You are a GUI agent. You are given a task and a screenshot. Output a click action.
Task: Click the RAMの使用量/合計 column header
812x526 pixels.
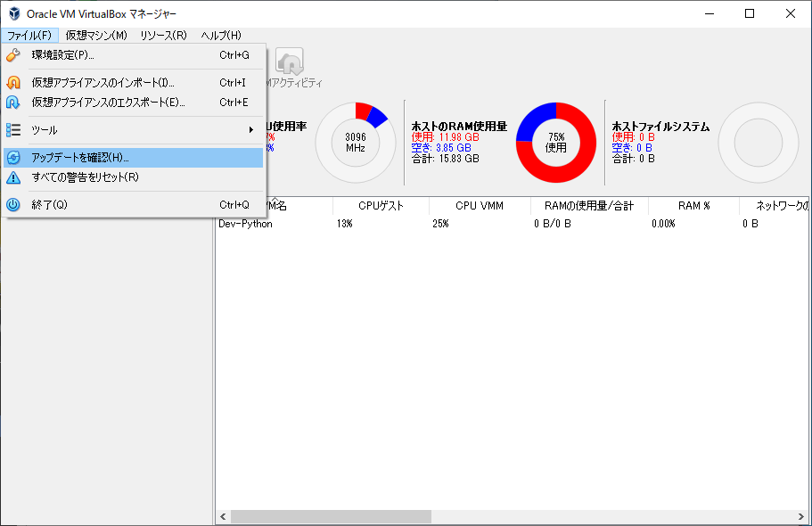point(589,206)
